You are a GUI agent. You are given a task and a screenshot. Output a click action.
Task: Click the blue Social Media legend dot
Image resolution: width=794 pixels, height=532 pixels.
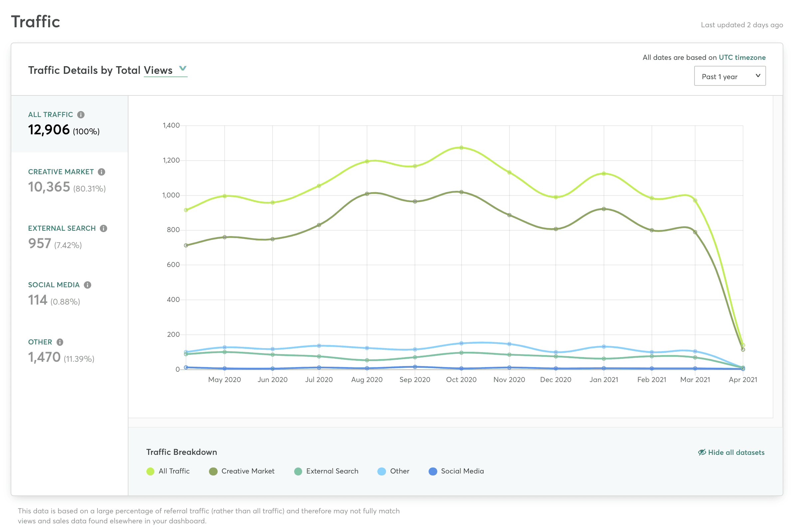click(x=433, y=471)
